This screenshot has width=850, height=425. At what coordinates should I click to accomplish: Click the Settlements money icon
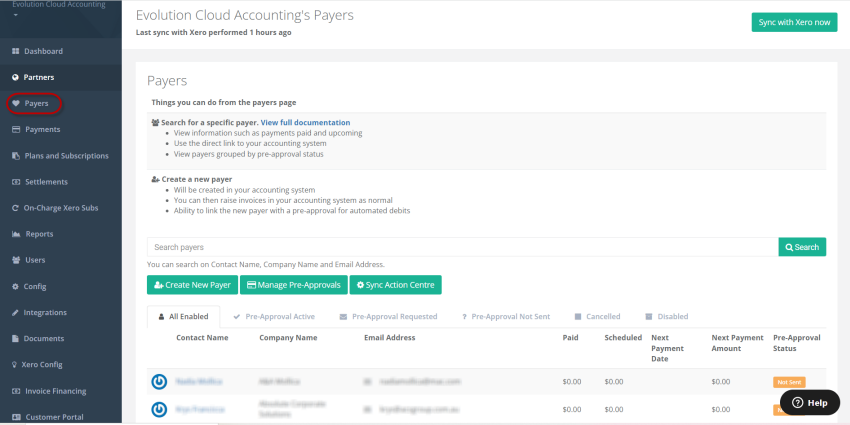[16, 182]
